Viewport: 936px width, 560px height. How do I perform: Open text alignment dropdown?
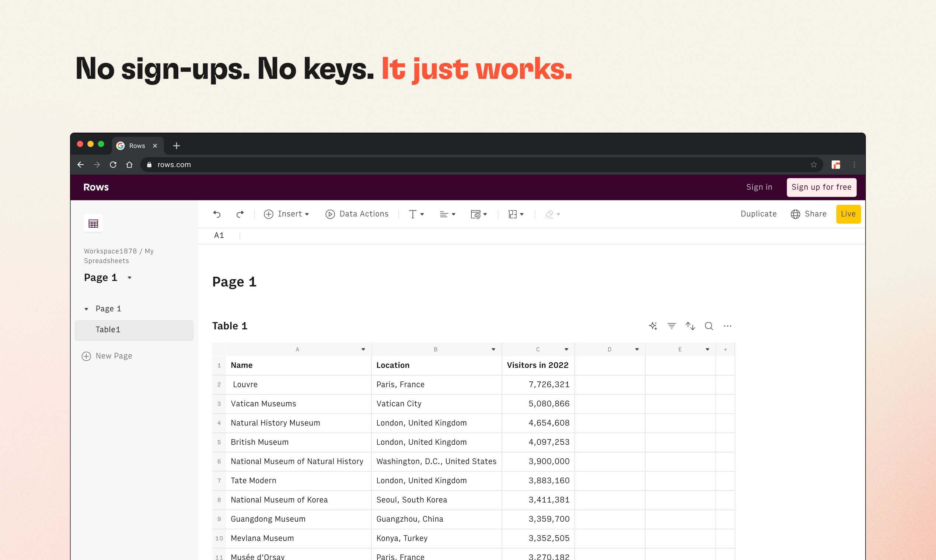click(x=448, y=214)
